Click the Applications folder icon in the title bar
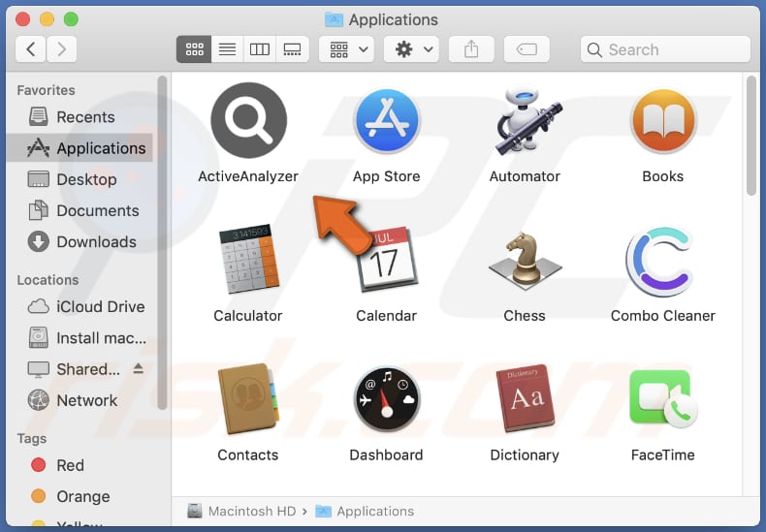Image resolution: width=766 pixels, height=532 pixels. (x=335, y=19)
